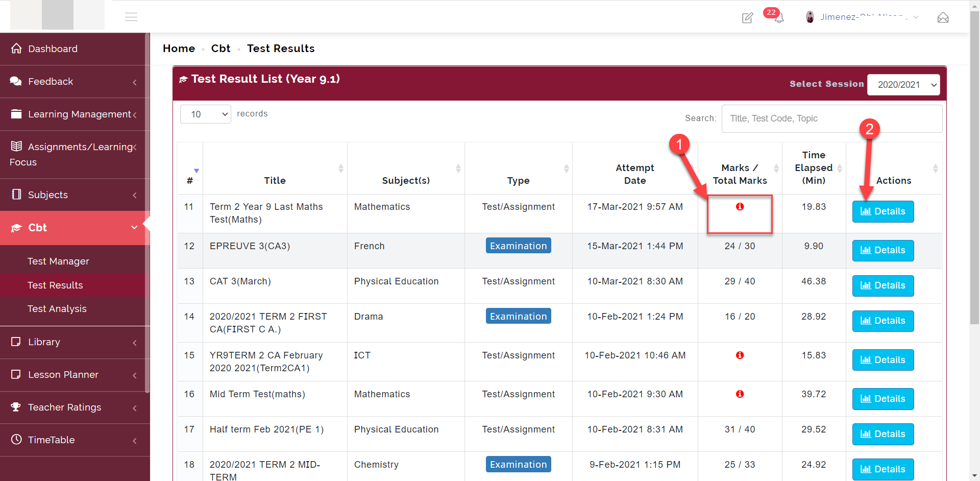Collapse the Cbt menu chevron
This screenshot has height=481, width=980.
(x=134, y=227)
